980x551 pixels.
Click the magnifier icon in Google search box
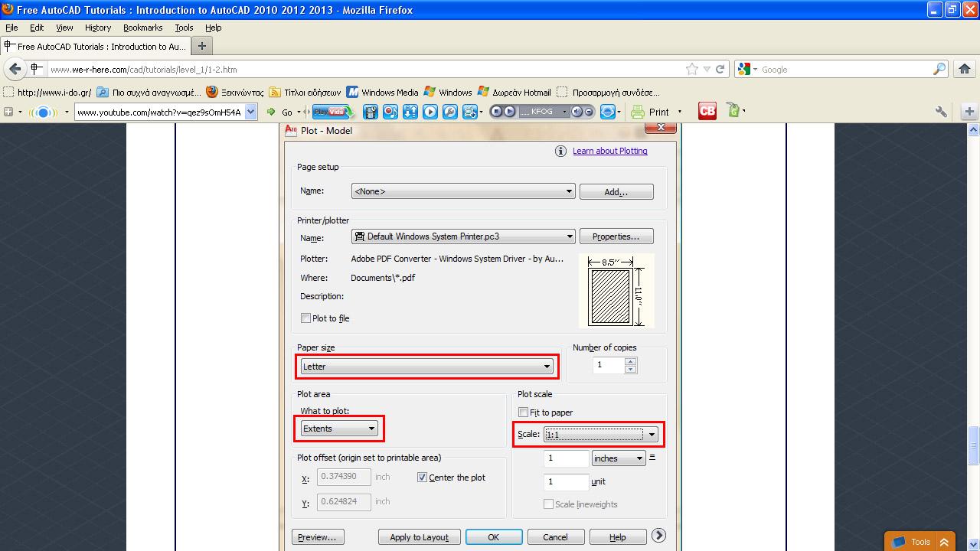click(x=939, y=69)
